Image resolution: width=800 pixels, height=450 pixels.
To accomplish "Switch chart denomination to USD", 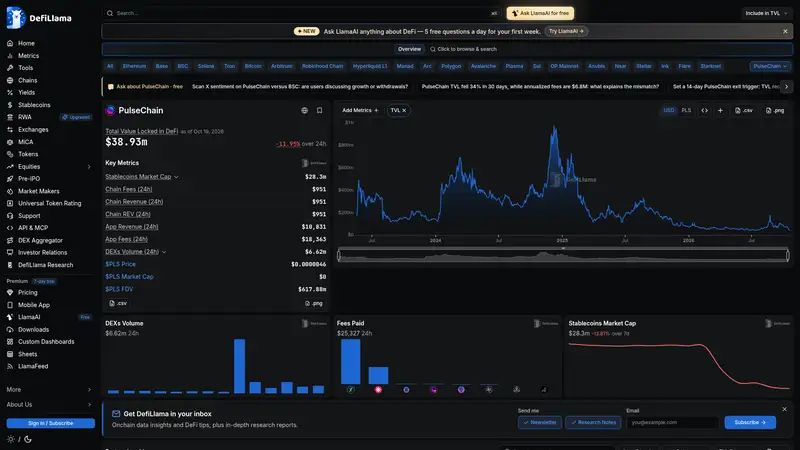I will [x=669, y=110].
